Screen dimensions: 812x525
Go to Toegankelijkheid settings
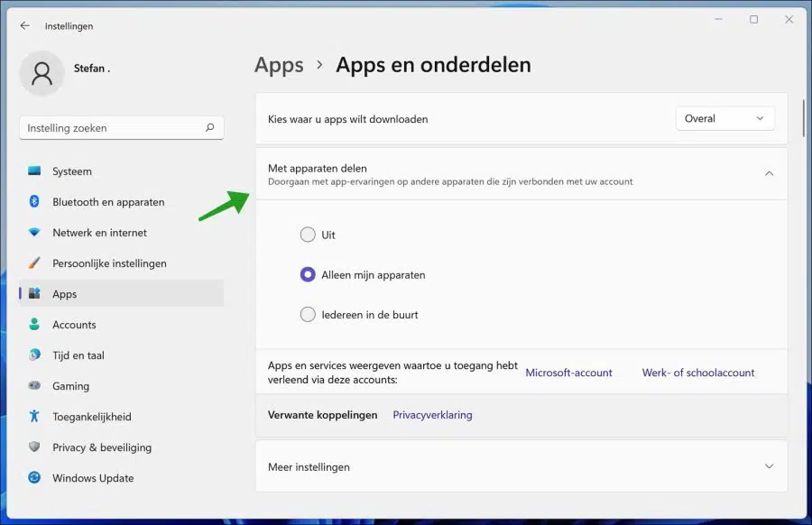pyautogui.click(x=121, y=416)
